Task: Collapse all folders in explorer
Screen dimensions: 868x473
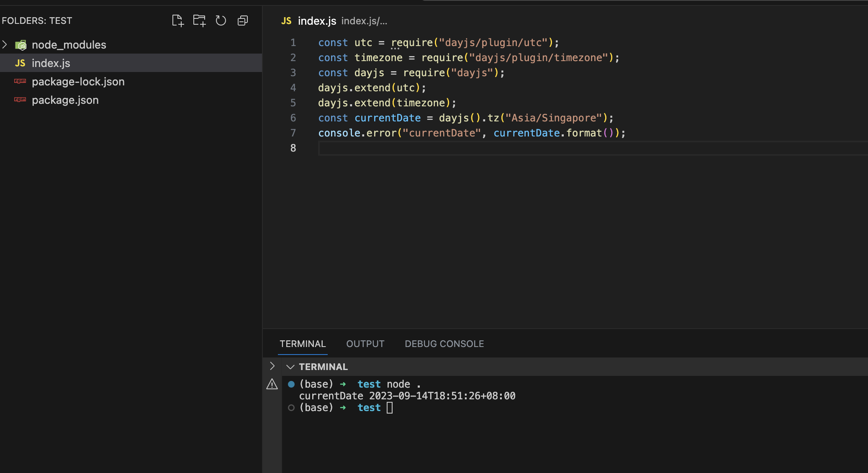Action: point(243,21)
